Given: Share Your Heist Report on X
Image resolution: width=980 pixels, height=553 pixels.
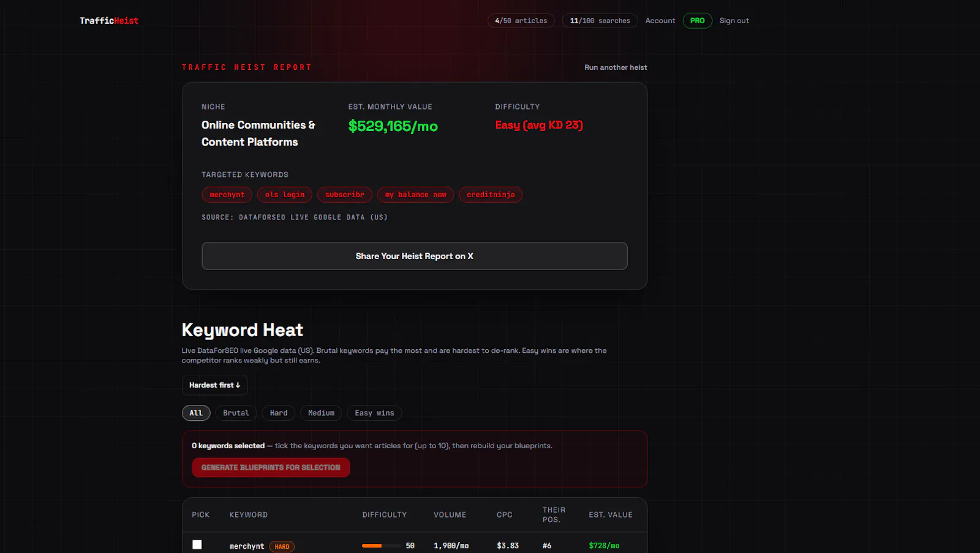Looking at the screenshot, I should pos(415,256).
